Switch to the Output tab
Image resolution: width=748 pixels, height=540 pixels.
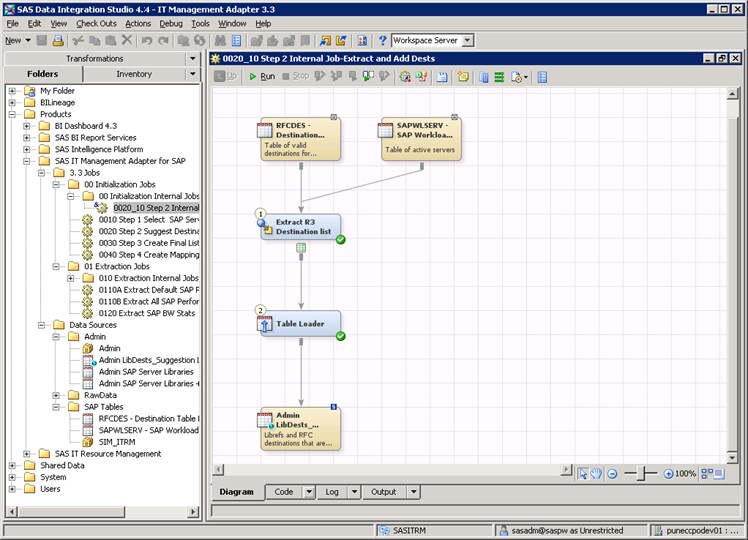pos(384,492)
